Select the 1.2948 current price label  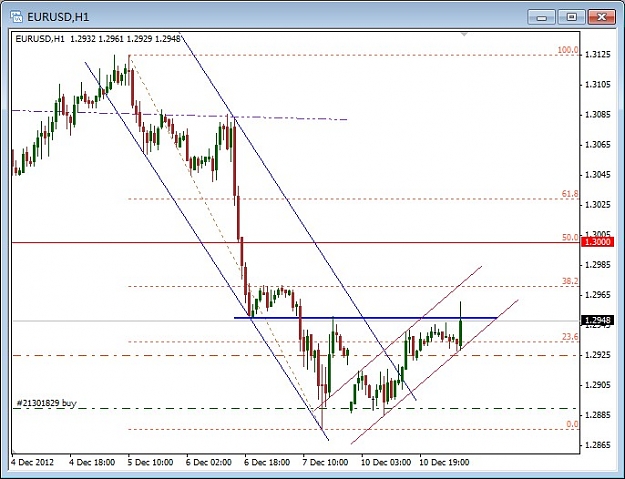(x=598, y=320)
